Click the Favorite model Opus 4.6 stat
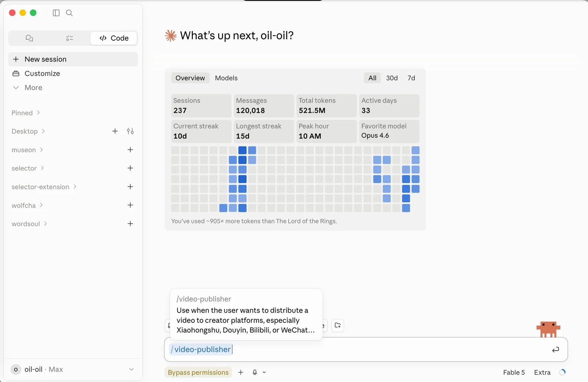This screenshot has height=382, width=588. (389, 131)
